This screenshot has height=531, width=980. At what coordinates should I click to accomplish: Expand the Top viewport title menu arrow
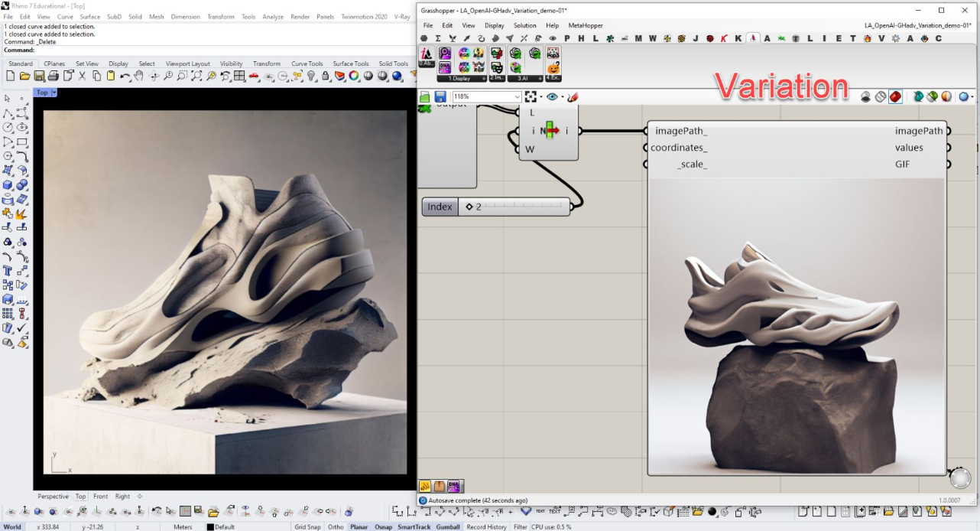(x=54, y=93)
